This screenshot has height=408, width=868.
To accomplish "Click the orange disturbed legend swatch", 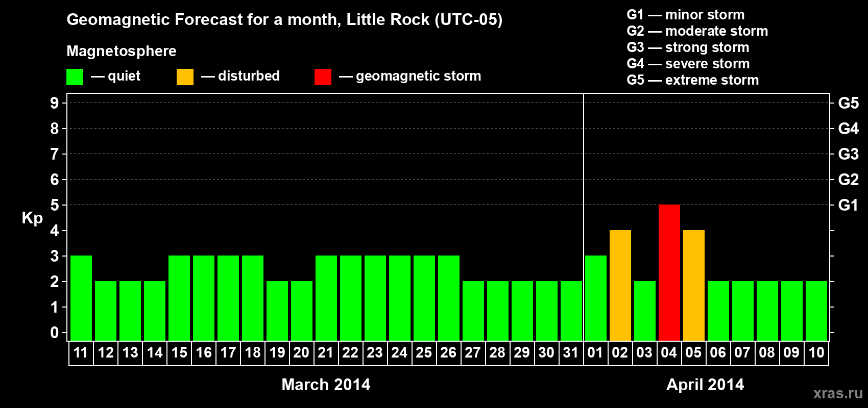I will click(185, 77).
